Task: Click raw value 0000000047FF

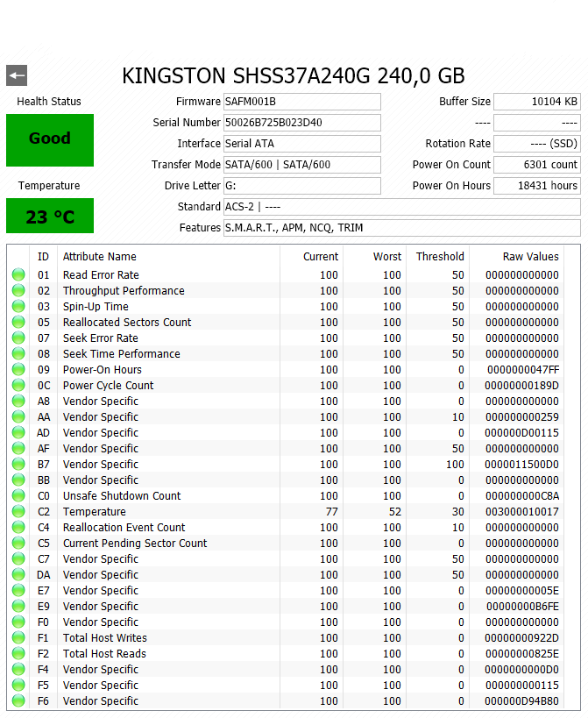Action: [x=523, y=370]
